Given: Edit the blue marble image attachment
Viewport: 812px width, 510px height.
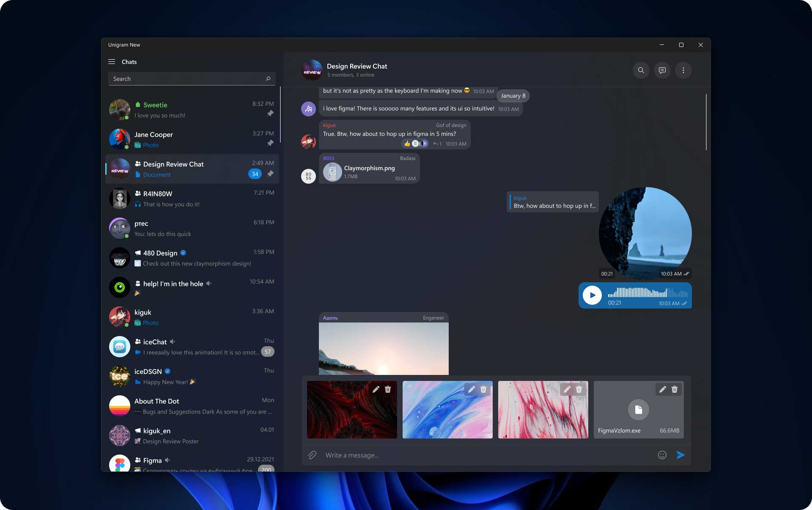Looking at the screenshot, I should [472, 389].
